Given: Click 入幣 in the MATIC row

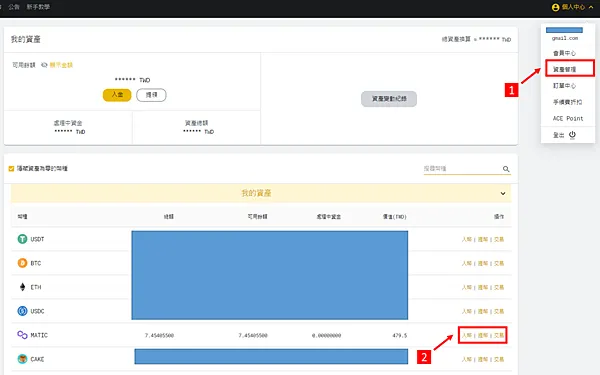Looking at the screenshot, I should 466,335.
